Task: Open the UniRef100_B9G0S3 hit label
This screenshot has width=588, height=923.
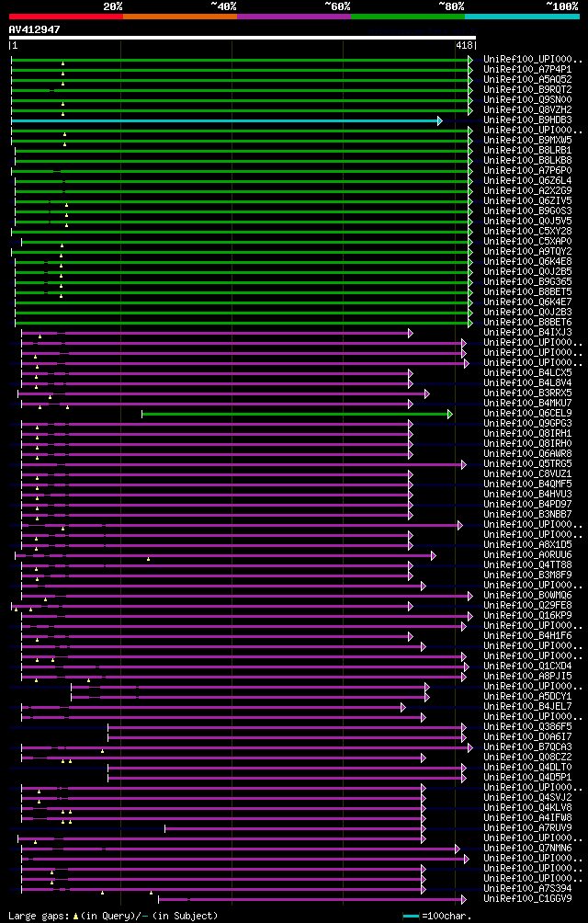Action: pos(527,211)
